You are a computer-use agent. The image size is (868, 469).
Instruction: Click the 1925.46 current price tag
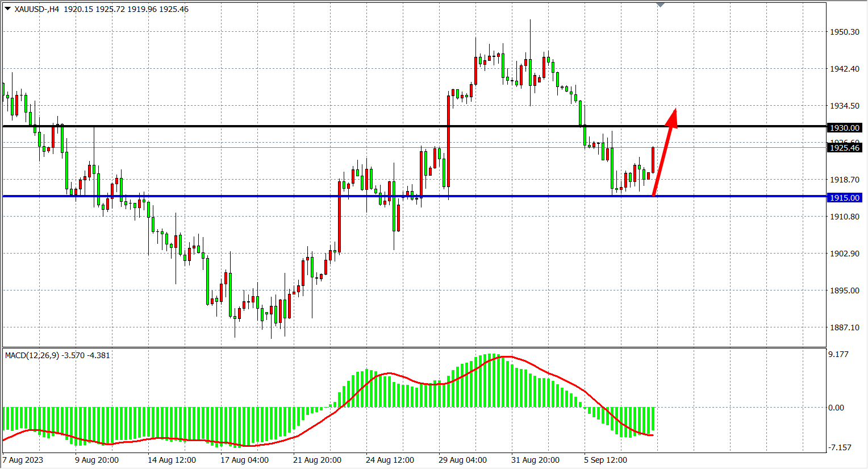[x=845, y=148]
